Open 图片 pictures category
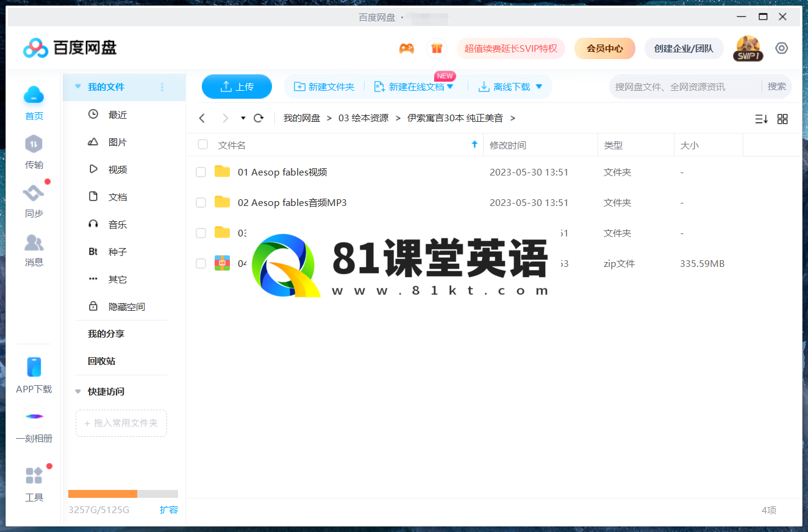808x532 pixels. pyautogui.click(x=118, y=142)
